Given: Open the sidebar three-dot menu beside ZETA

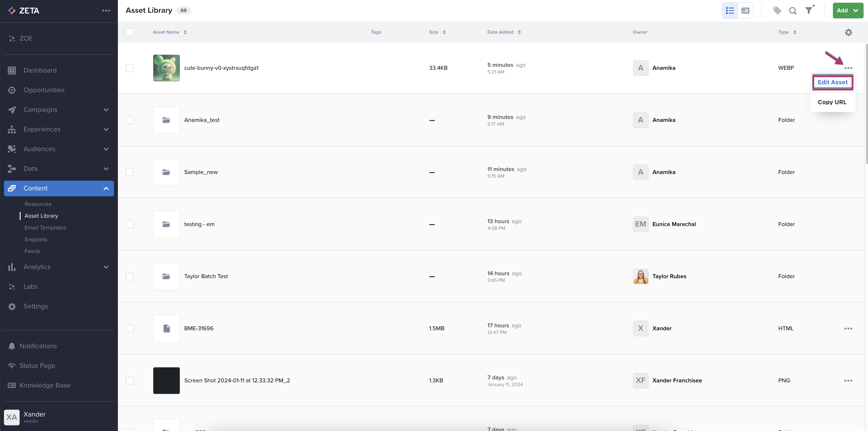Looking at the screenshot, I should pos(106,11).
